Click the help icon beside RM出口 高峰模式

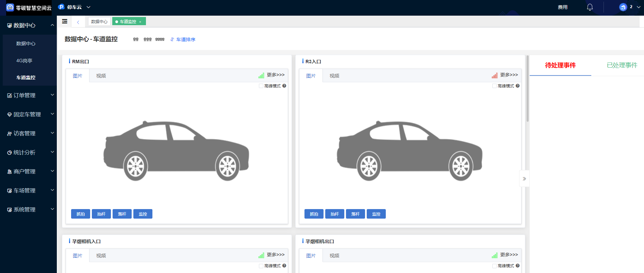(284, 86)
